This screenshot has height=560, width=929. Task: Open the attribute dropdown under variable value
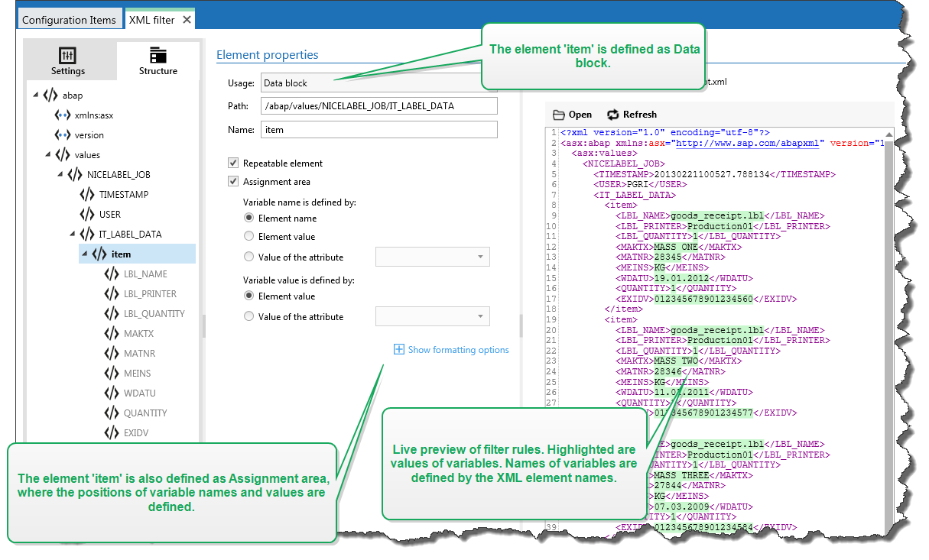coord(482,316)
